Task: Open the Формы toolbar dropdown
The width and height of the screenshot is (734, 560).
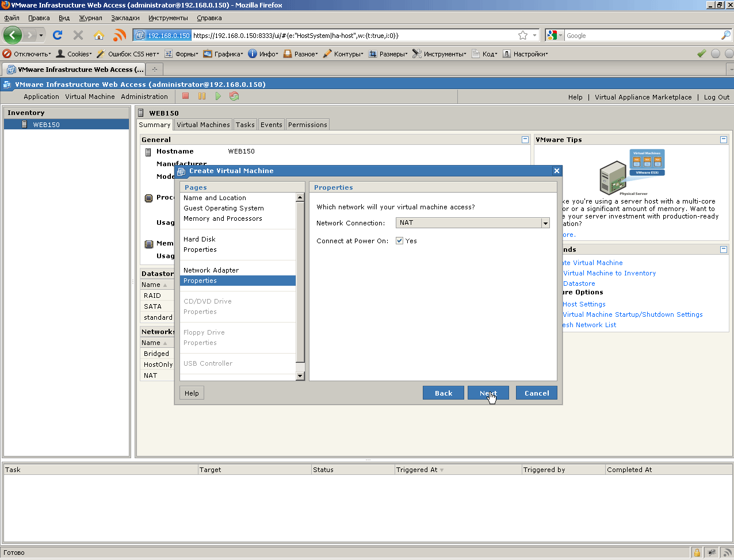Action: click(181, 54)
